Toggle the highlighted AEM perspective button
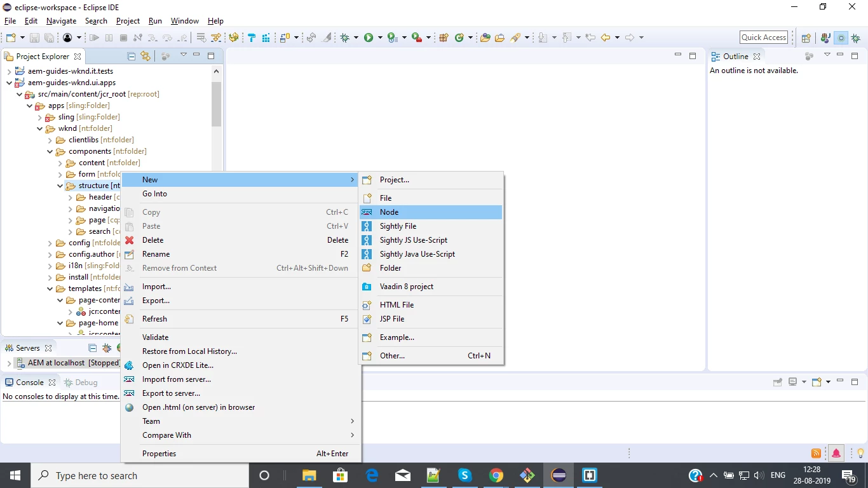The height and width of the screenshot is (488, 868). [x=841, y=37]
